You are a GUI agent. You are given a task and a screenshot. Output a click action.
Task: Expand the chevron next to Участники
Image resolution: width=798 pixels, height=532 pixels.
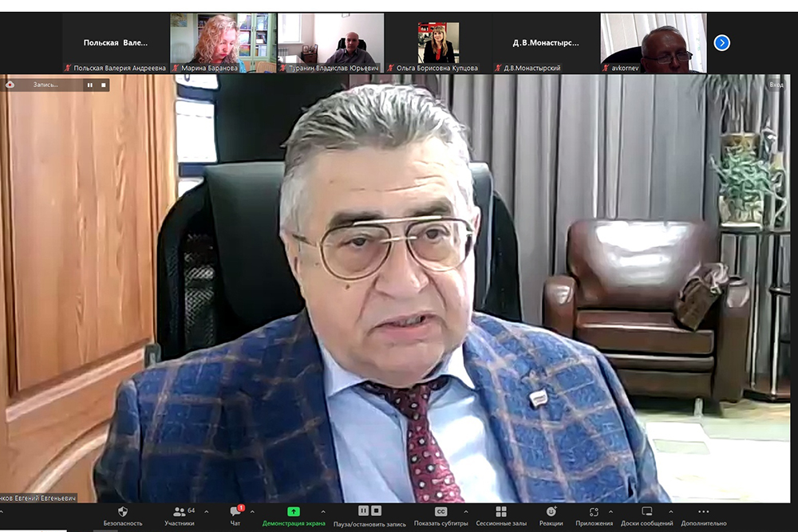click(207, 511)
